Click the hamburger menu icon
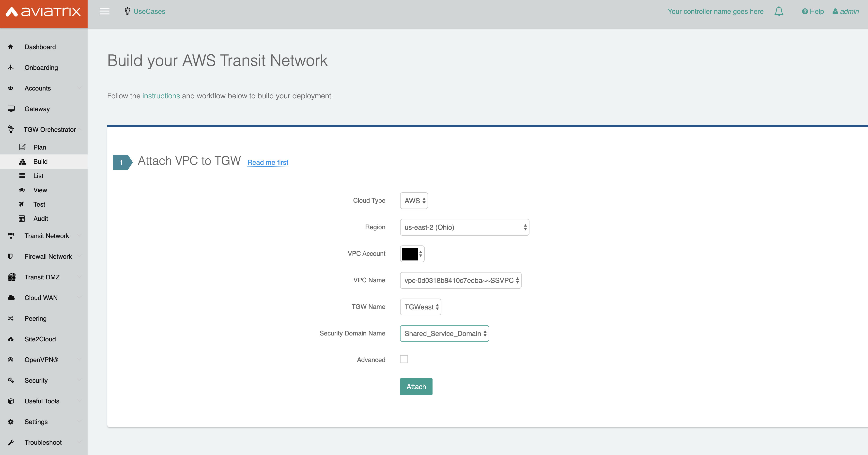Viewport: 868px width, 455px height. pyautogui.click(x=105, y=12)
